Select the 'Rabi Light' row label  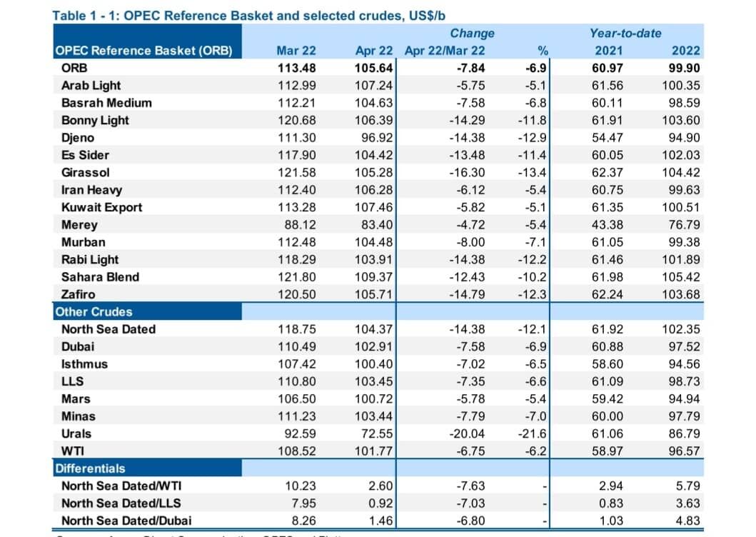[90, 260]
